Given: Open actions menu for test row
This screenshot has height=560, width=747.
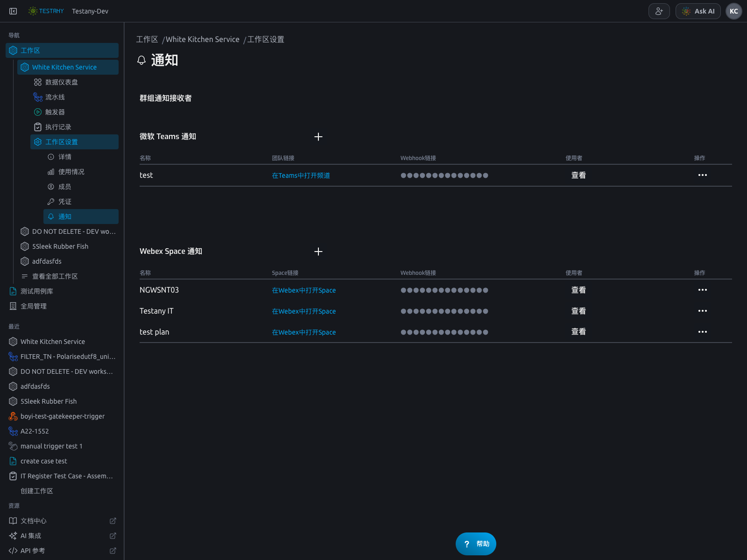Looking at the screenshot, I should [702, 175].
